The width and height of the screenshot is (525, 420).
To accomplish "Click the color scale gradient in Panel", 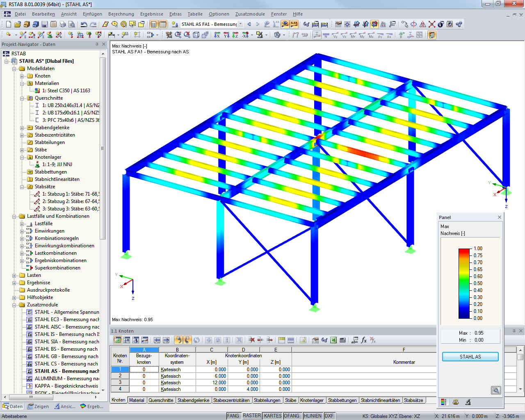I will pos(464,283).
